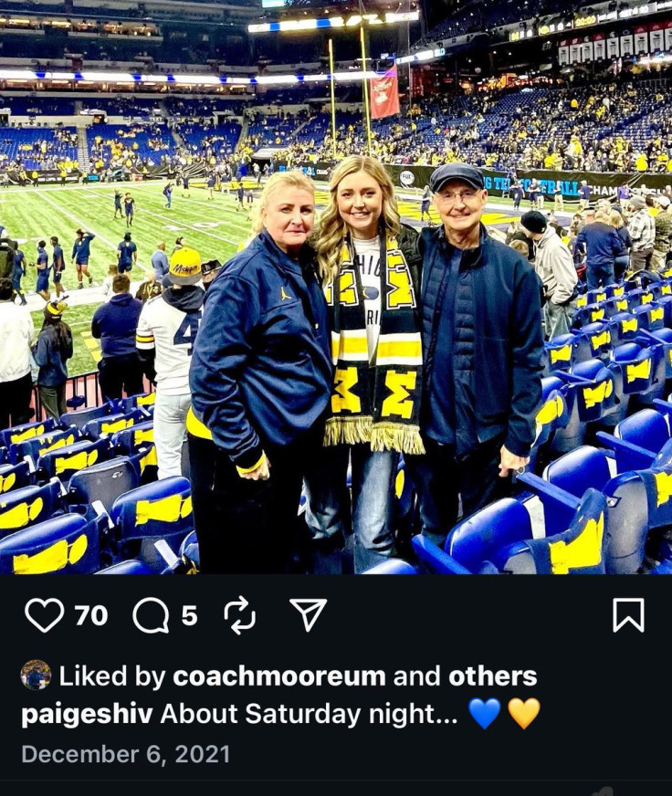
Task: Click the "About Saturday night..." caption text
Action: coord(309,714)
